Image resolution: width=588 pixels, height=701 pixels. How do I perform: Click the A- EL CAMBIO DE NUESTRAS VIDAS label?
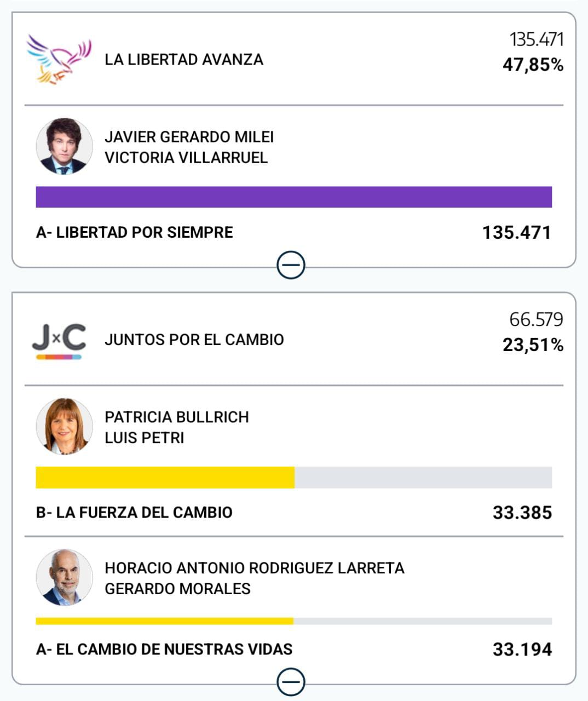click(164, 650)
